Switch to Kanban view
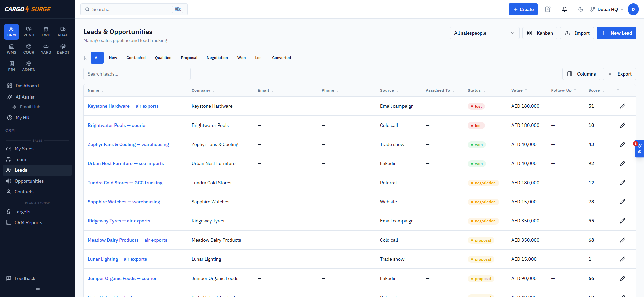This screenshot has height=297, width=644. click(540, 33)
